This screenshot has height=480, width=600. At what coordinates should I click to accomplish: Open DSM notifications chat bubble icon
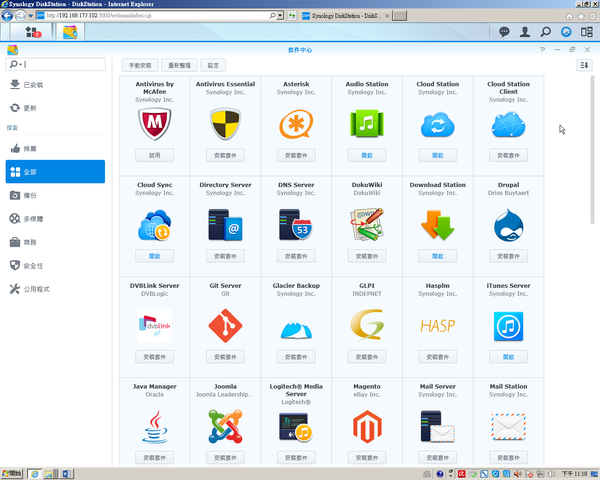pyautogui.click(x=504, y=32)
